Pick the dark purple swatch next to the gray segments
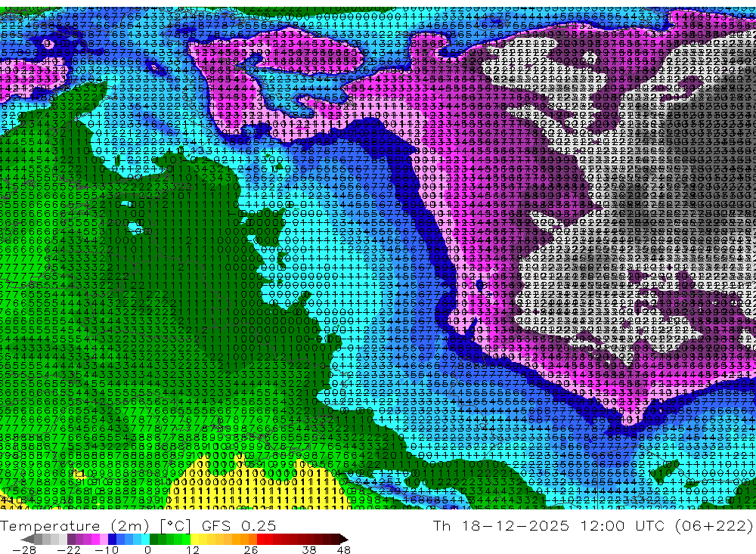 pyautogui.click(x=71, y=540)
